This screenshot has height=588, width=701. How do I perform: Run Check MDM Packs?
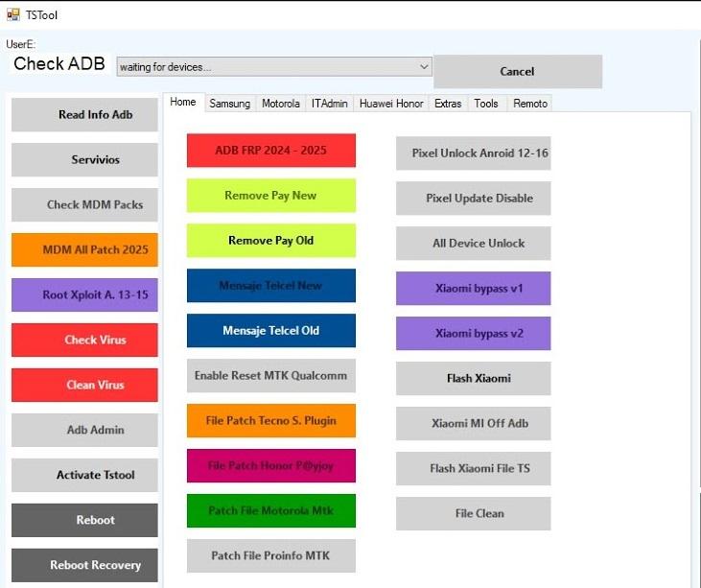[x=84, y=205]
